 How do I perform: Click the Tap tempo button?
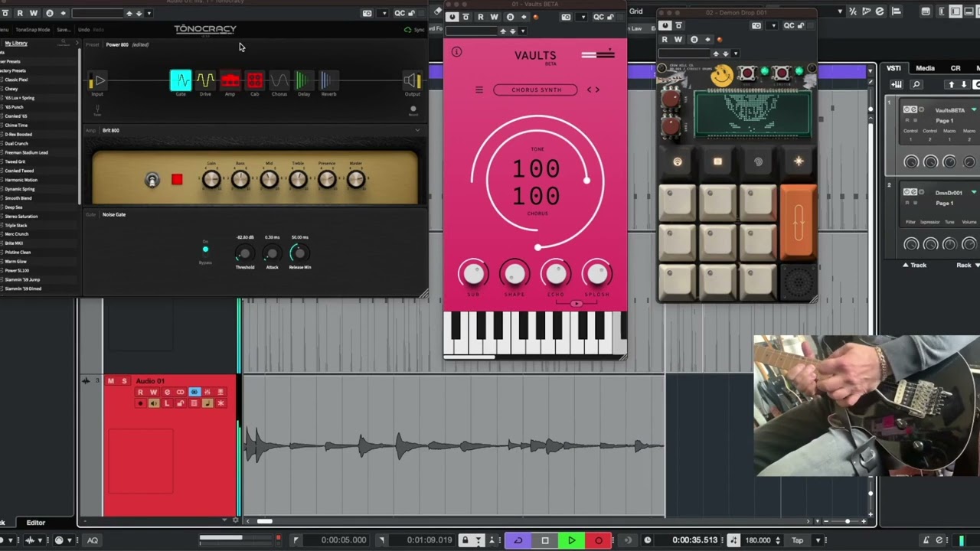click(798, 540)
